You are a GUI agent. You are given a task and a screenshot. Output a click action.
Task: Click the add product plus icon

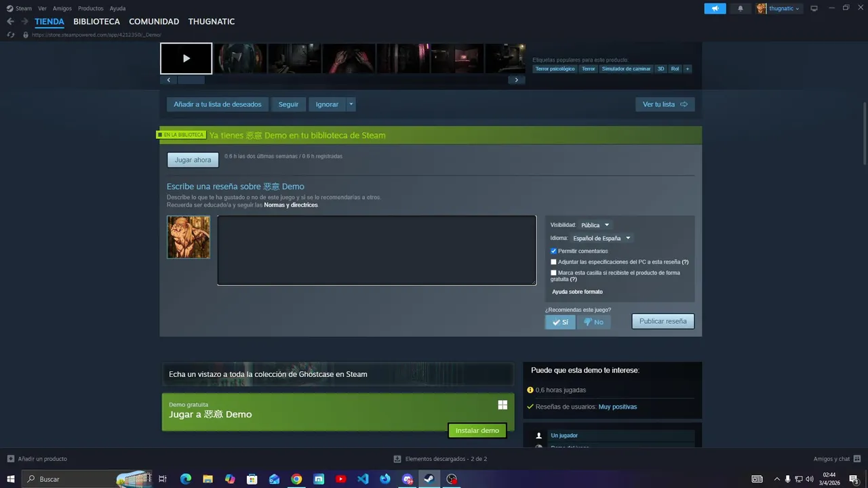[x=10, y=459]
